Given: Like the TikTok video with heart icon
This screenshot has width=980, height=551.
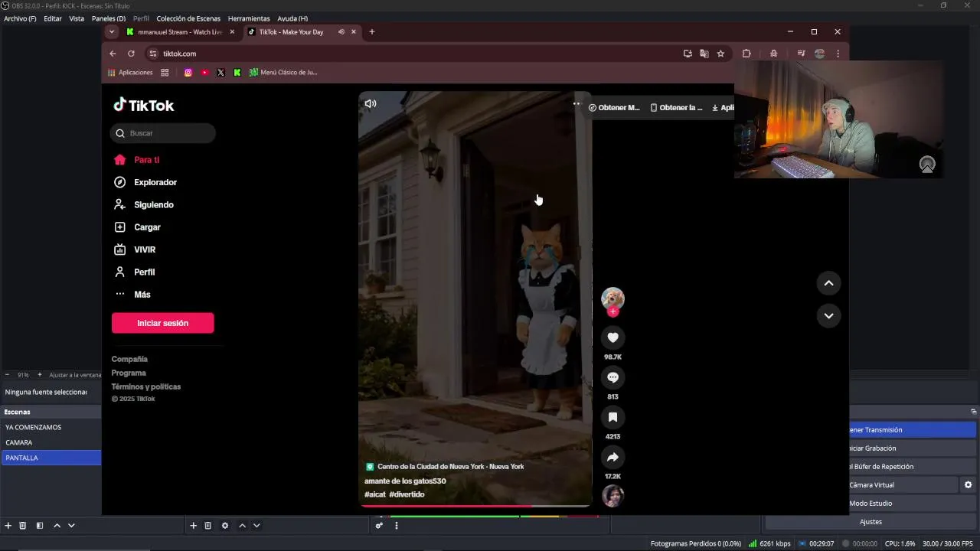Looking at the screenshot, I should [x=612, y=337].
